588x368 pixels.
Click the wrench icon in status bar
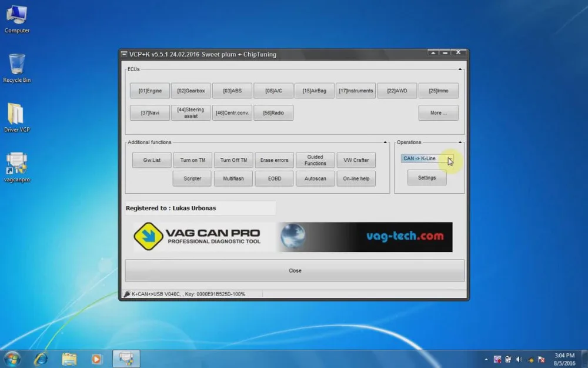(x=127, y=294)
